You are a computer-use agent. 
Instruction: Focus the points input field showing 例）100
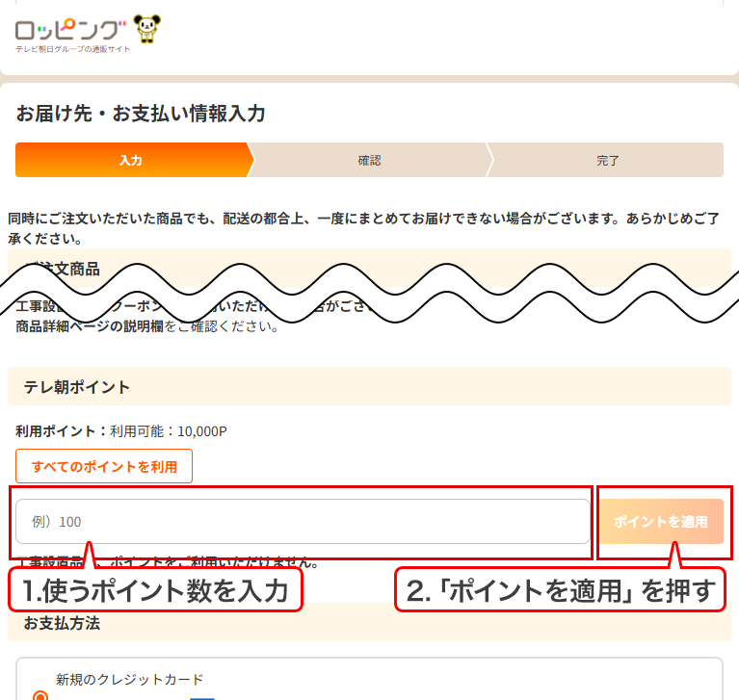(x=303, y=522)
